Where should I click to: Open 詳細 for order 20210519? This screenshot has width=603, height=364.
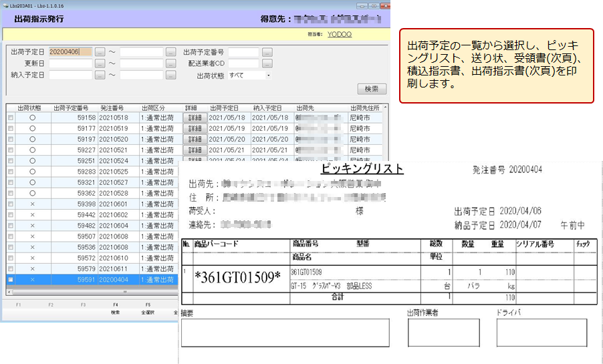(x=194, y=128)
